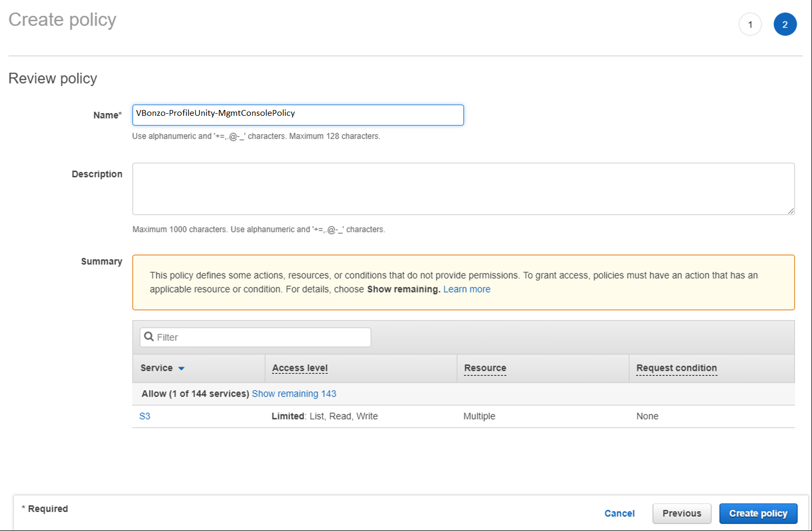Click inside the Description text area
The height and width of the screenshot is (531, 812).
click(x=463, y=189)
